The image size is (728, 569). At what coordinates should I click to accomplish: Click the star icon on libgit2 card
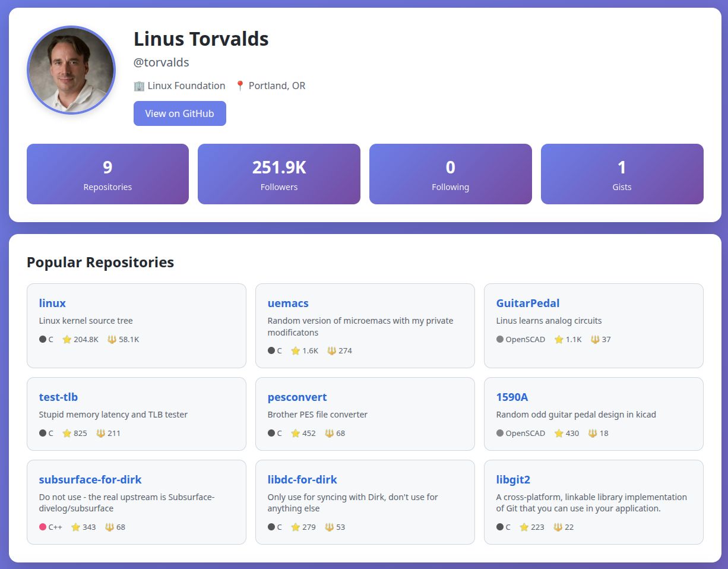pos(524,527)
